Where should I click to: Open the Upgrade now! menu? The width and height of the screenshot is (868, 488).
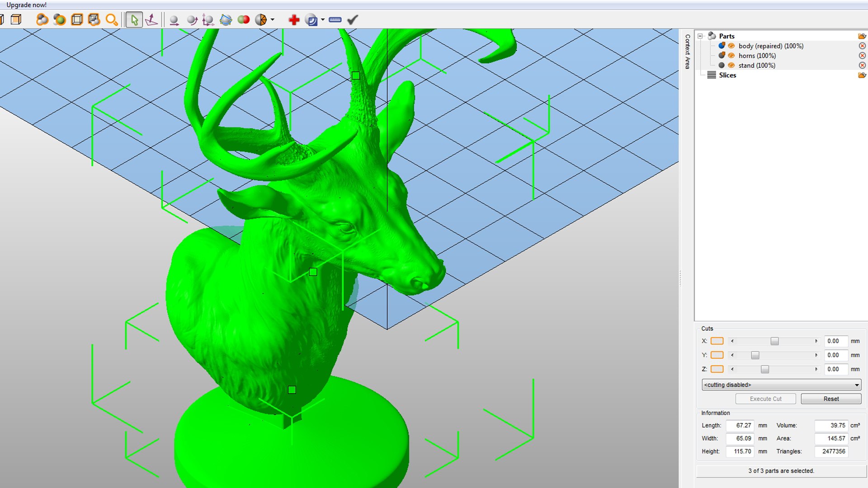(x=26, y=5)
